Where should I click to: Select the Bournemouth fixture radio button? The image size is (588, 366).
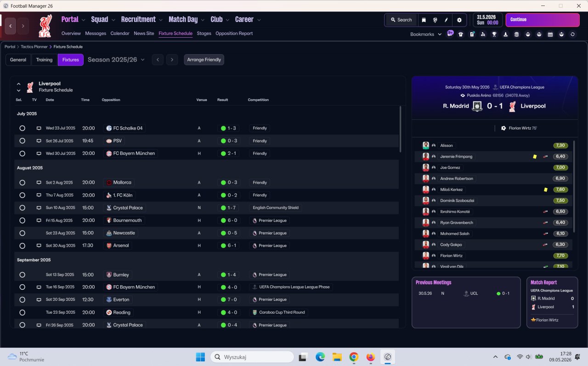tap(22, 220)
